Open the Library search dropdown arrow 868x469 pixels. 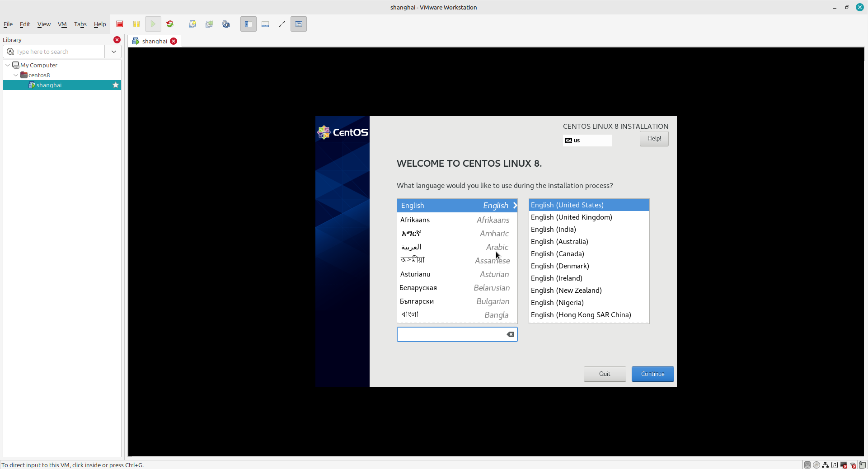click(114, 52)
